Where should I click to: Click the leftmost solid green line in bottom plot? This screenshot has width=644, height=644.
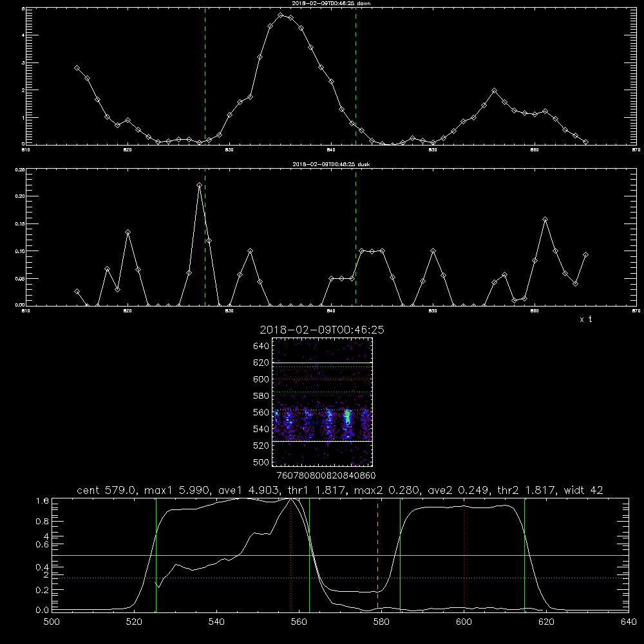pos(156,554)
